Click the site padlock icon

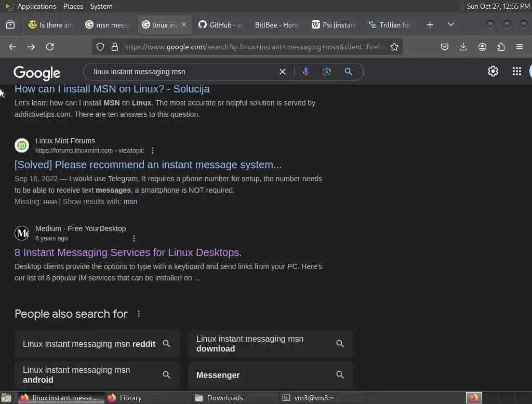(x=115, y=47)
